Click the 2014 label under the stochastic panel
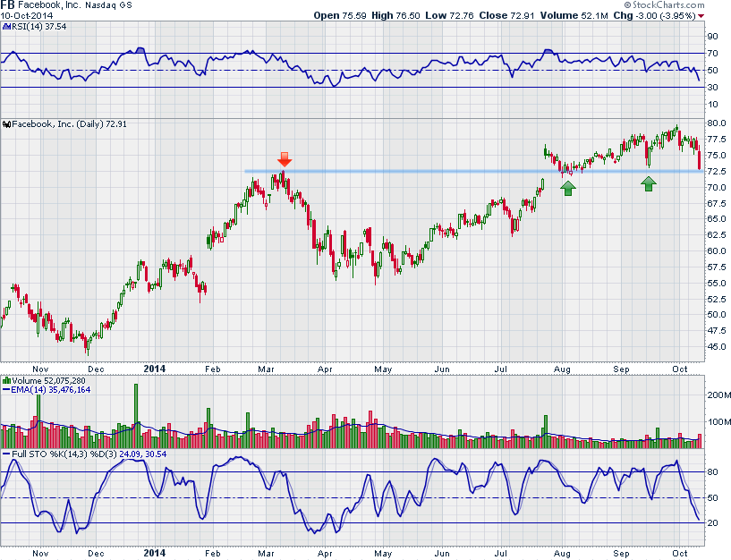This screenshot has width=731, height=560. [x=154, y=553]
